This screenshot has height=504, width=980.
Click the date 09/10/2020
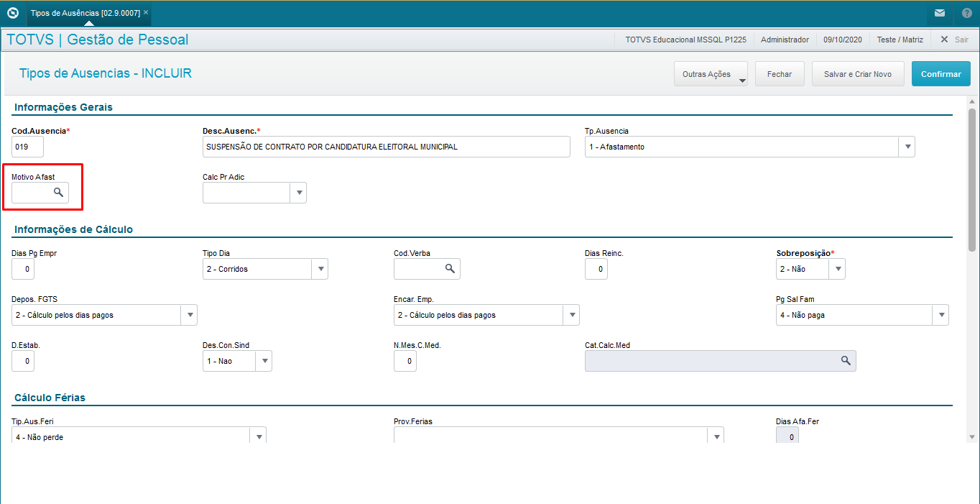(x=843, y=40)
